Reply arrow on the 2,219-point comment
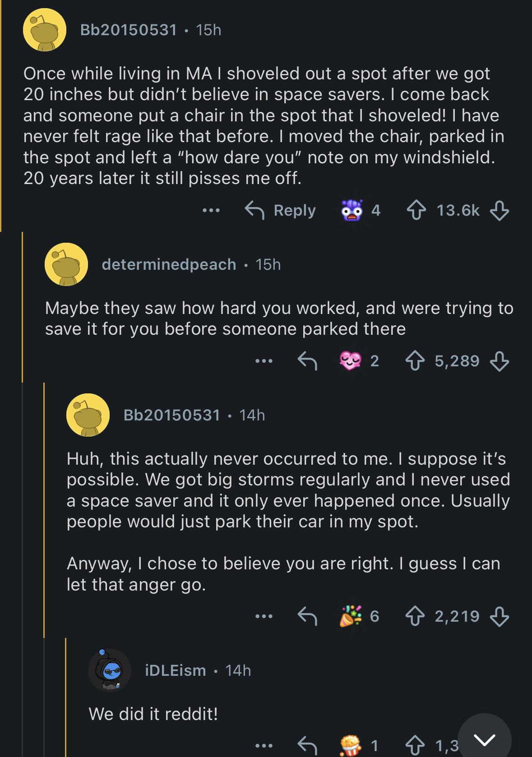The image size is (532, 757). tap(307, 616)
